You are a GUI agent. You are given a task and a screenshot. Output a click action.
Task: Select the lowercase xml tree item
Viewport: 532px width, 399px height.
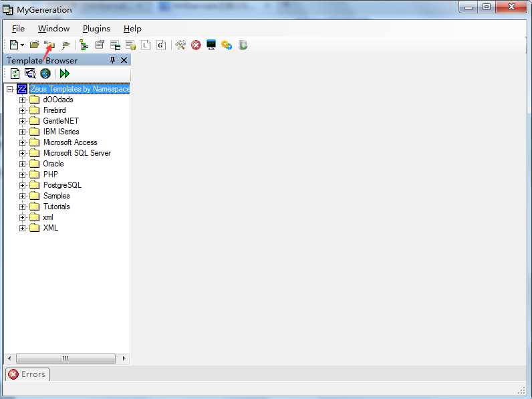[x=48, y=217]
